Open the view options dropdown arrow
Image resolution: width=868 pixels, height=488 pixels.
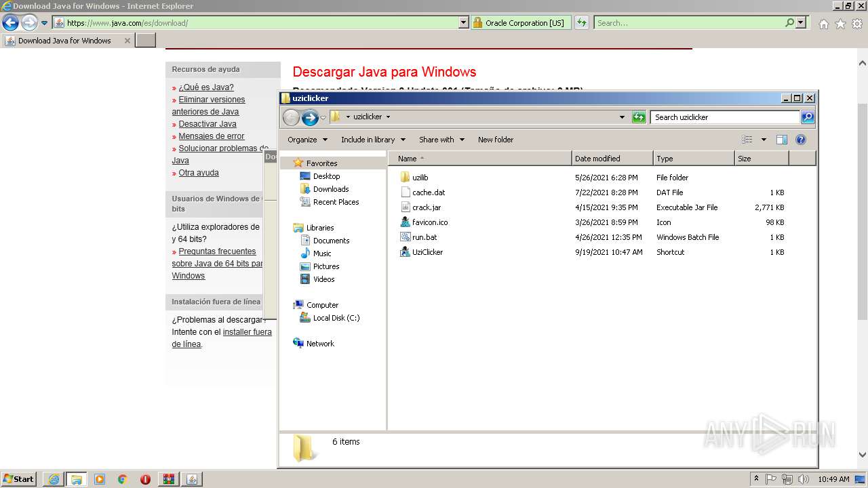coord(764,140)
